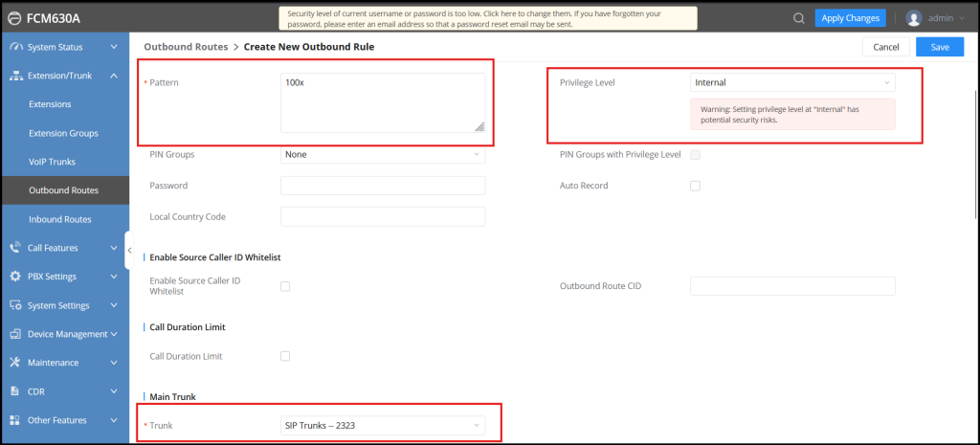The width and height of the screenshot is (980, 445).
Task: Tick Enable Source Caller ID Whitelist checkbox
Action: [285, 286]
